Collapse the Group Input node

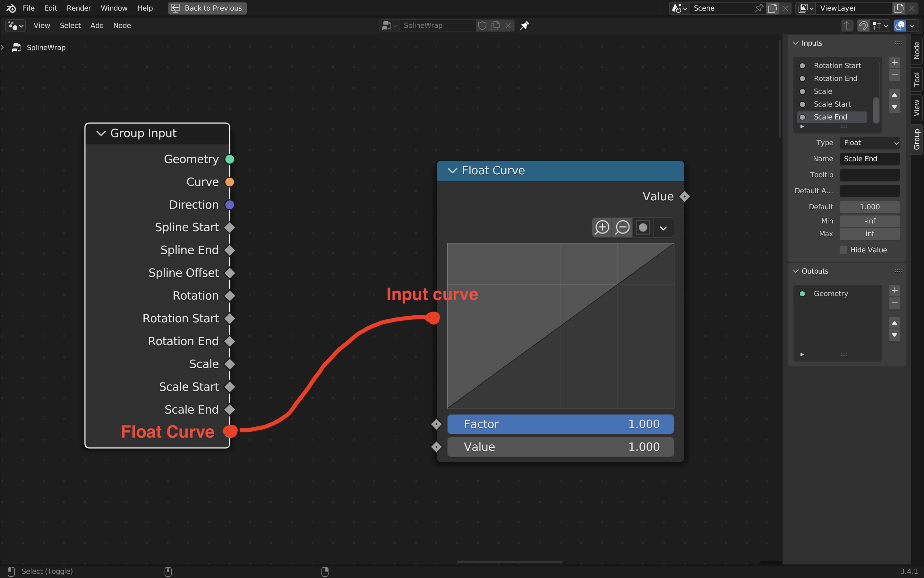pyautogui.click(x=101, y=133)
